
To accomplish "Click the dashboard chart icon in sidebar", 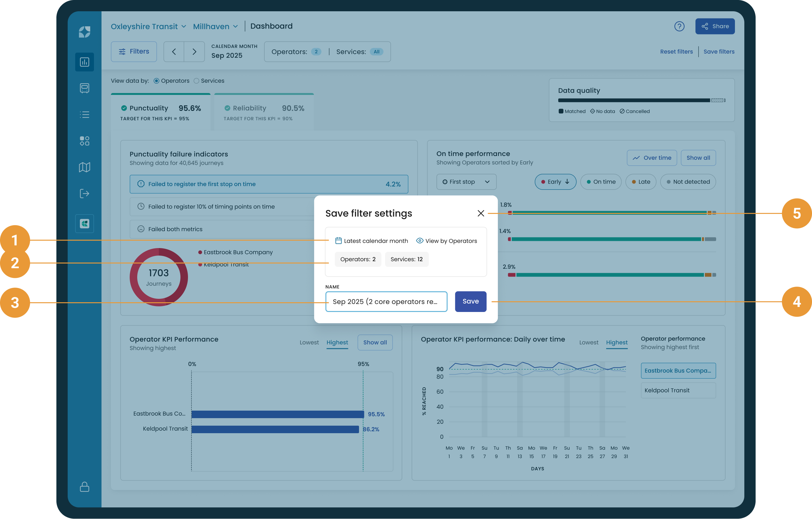I will 84,62.
